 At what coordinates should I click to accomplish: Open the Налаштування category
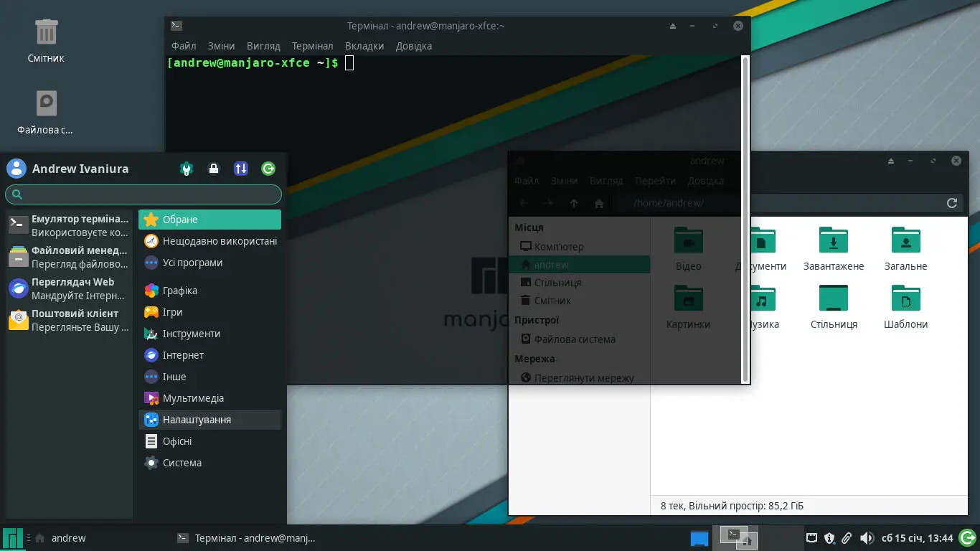tap(209, 420)
